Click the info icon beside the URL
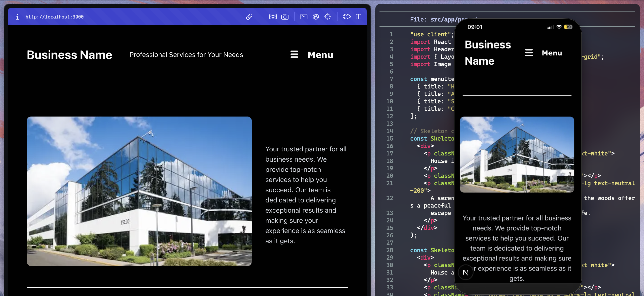 (17, 17)
